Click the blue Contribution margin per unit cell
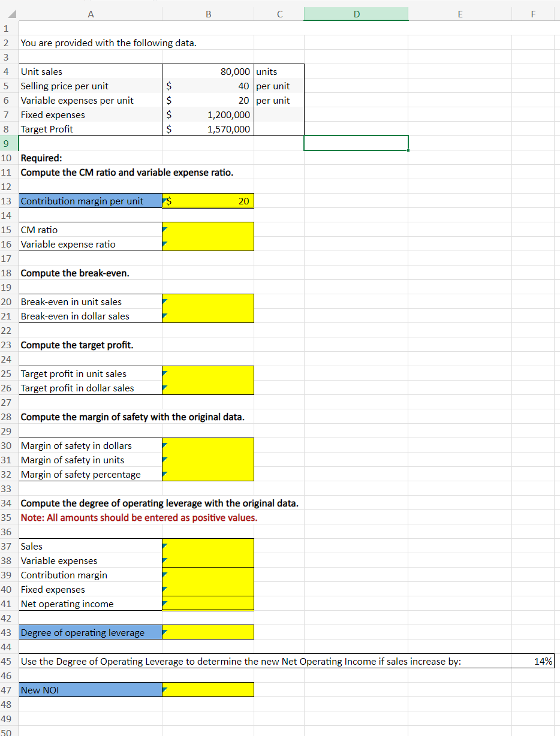The image size is (560, 736). click(91, 201)
